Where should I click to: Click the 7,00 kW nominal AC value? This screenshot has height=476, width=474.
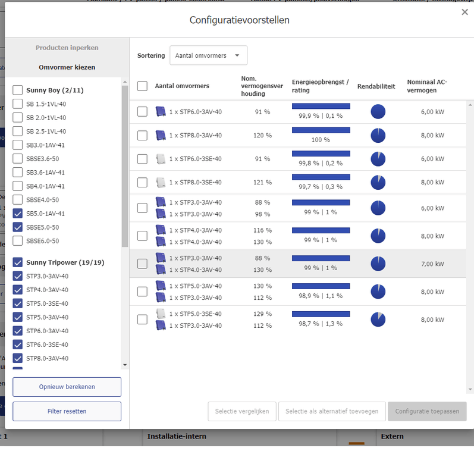click(x=432, y=264)
